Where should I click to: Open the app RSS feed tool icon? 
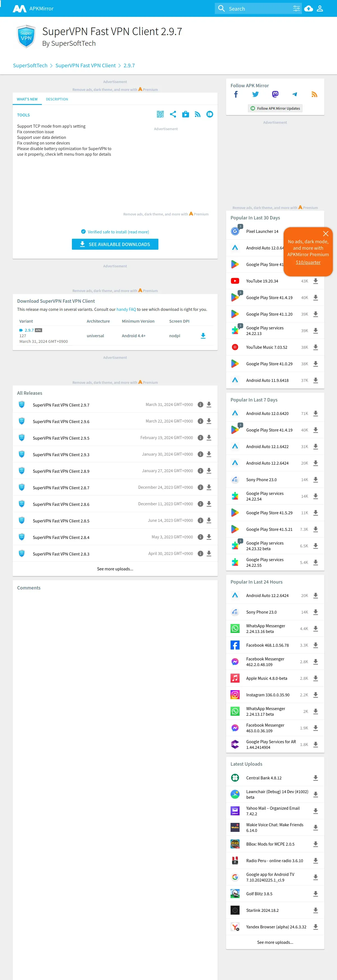198,114
